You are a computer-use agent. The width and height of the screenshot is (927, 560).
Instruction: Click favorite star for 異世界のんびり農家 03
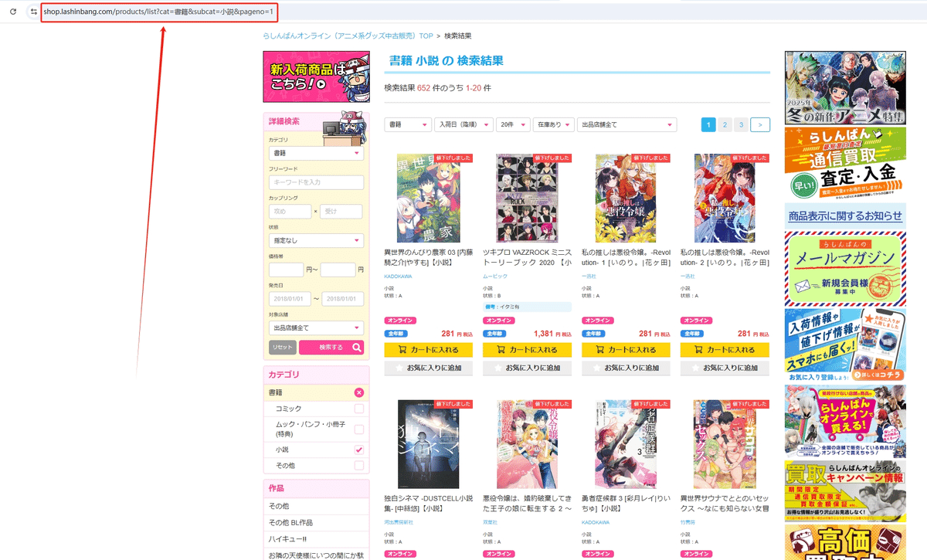pyautogui.click(x=399, y=368)
